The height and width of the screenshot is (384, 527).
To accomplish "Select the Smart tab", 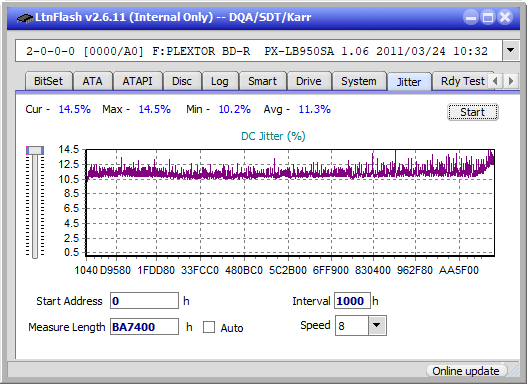I will [262, 81].
